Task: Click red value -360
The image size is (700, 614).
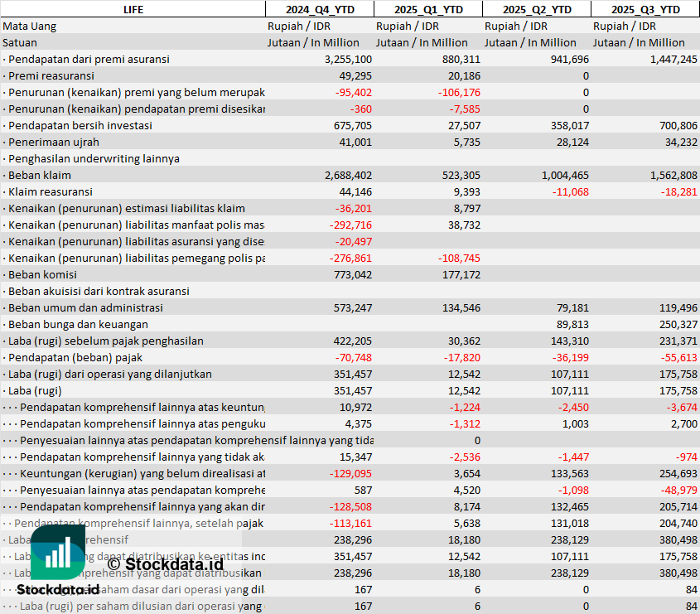Action: coord(361,109)
